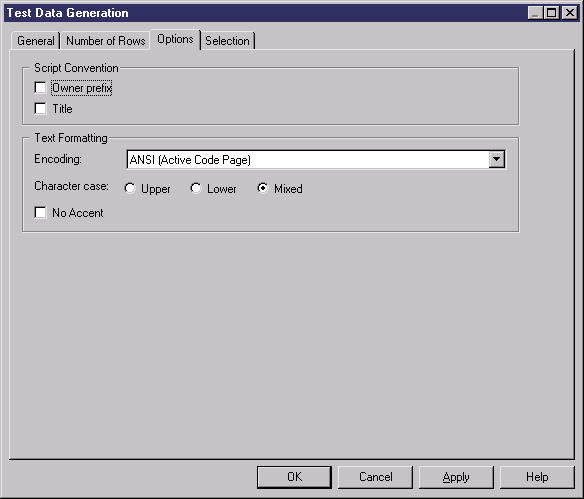Screen dimensions: 584x499
Task: Minimize the Test Data Generation window
Action: pos(535,13)
